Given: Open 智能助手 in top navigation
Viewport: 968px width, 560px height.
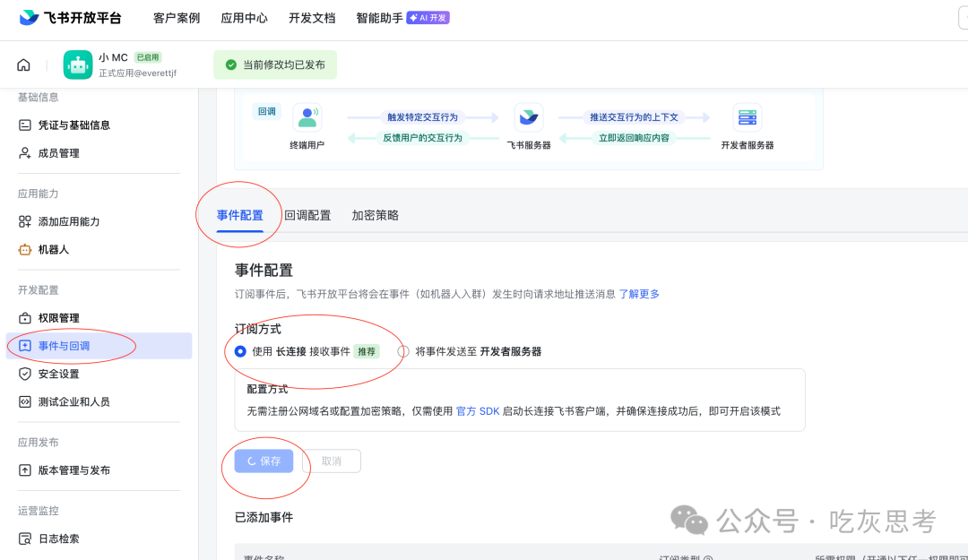Looking at the screenshot, I should [x=380, y=18].
